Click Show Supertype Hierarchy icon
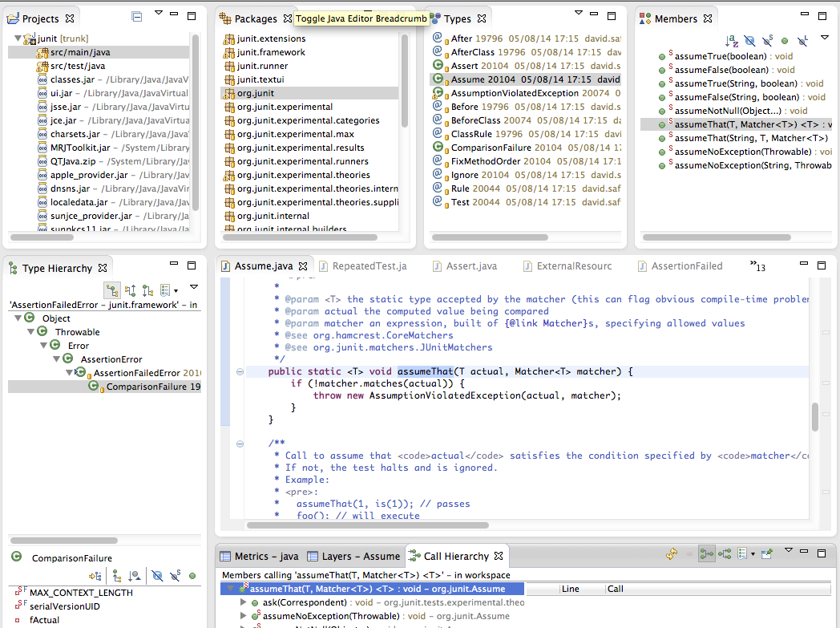The image size is (840, 628). coord(130,290)
